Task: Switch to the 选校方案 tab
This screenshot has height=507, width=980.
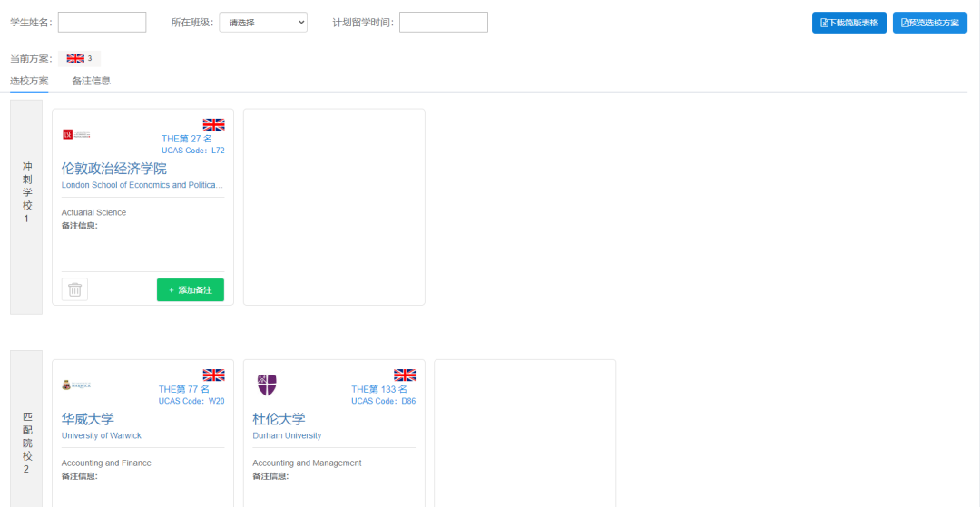Action: coord(29,81)
